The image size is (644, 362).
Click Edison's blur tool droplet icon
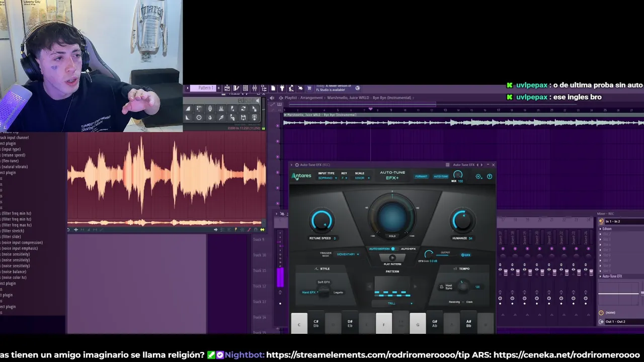pos(210,117)
